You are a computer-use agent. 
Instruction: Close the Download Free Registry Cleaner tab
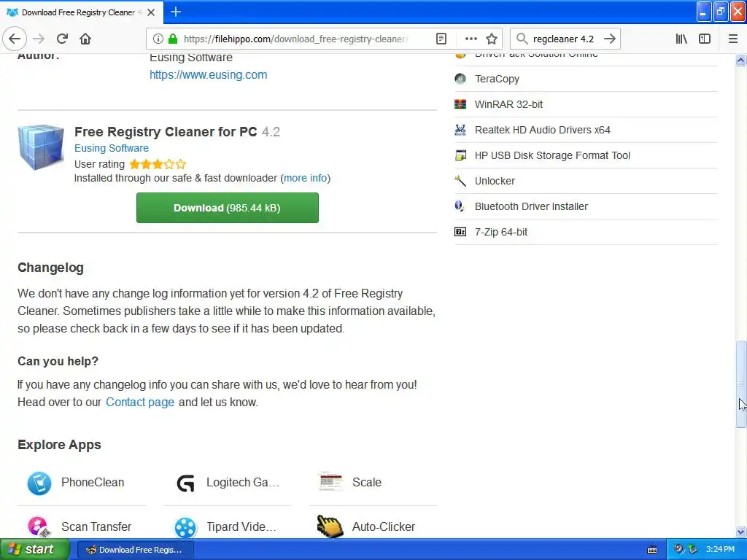pyautogui.click(x=151, y=12)
